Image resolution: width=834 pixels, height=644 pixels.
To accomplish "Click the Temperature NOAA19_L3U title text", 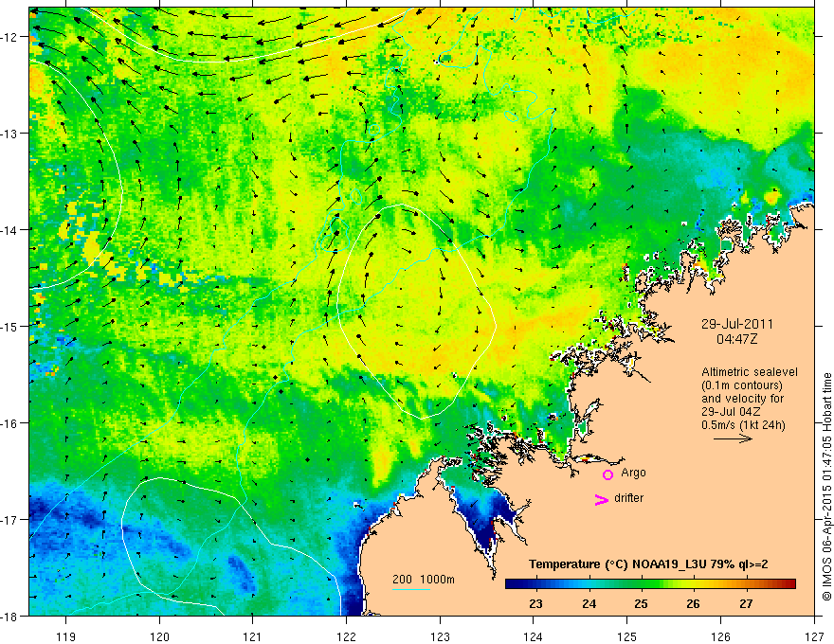I will [x=648, y=564].
